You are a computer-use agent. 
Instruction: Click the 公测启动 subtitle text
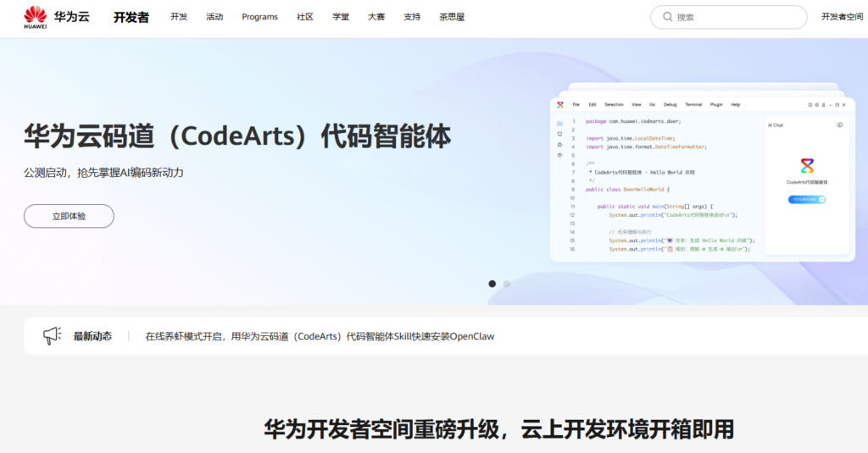(103, 173)
